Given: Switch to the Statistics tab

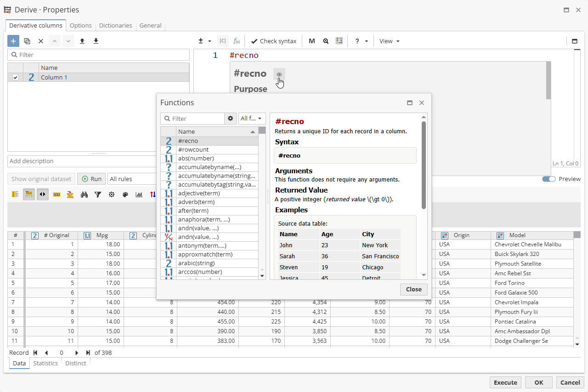Looking at the screenshot, I should coord(45,363).
